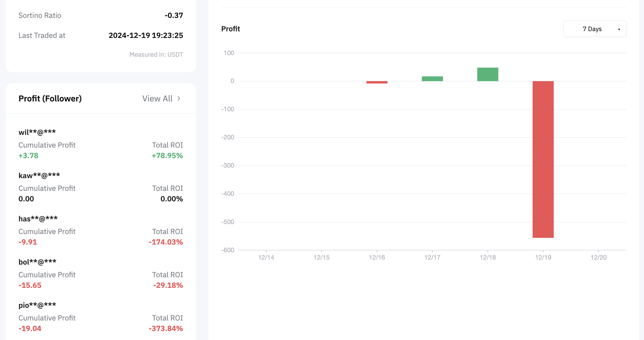Image resolution: width=644 pixels, height=340 pixels.
Task: Click the -373.84% Total ROI value
Action: [166, 328]
